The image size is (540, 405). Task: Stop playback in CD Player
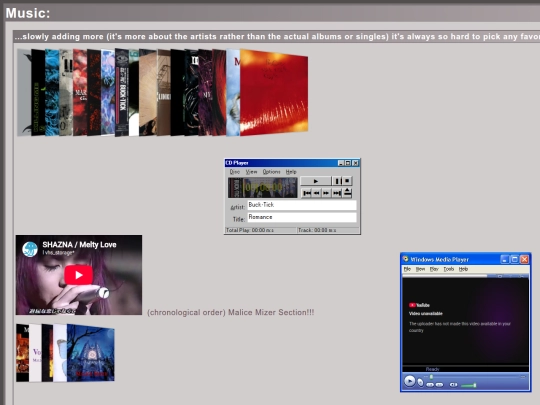tap(347, 181)
